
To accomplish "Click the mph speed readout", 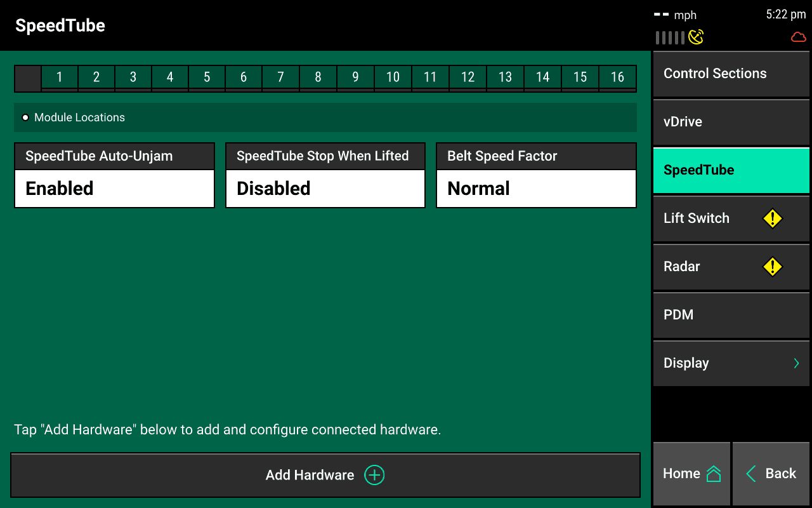I will [x=676, y=15].
